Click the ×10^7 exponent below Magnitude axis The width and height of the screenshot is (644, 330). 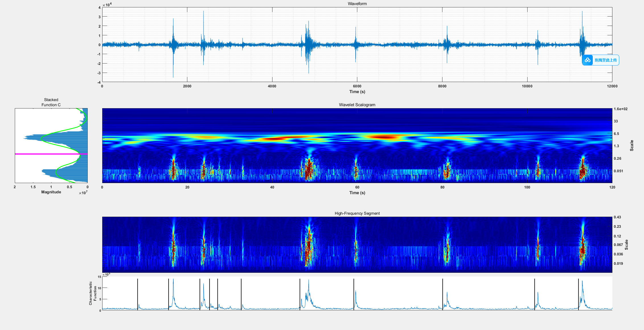[83, 193]
